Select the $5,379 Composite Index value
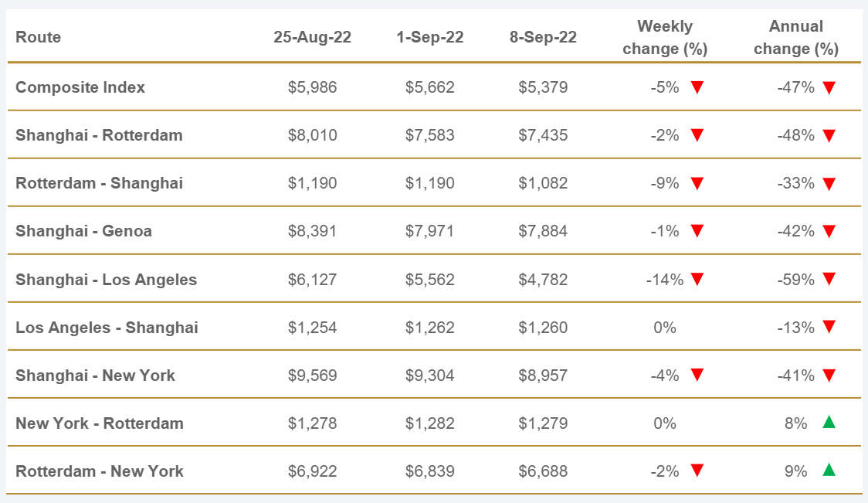The image size is (868, 503). coord(543,87)
